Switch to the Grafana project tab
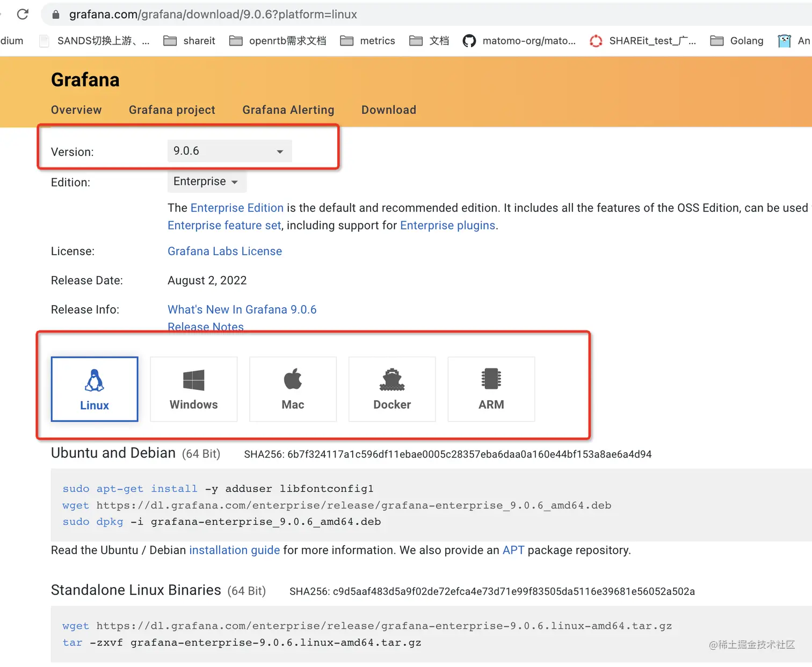The image size is (812, 667). pyautogui.click(x=172, y=110)
